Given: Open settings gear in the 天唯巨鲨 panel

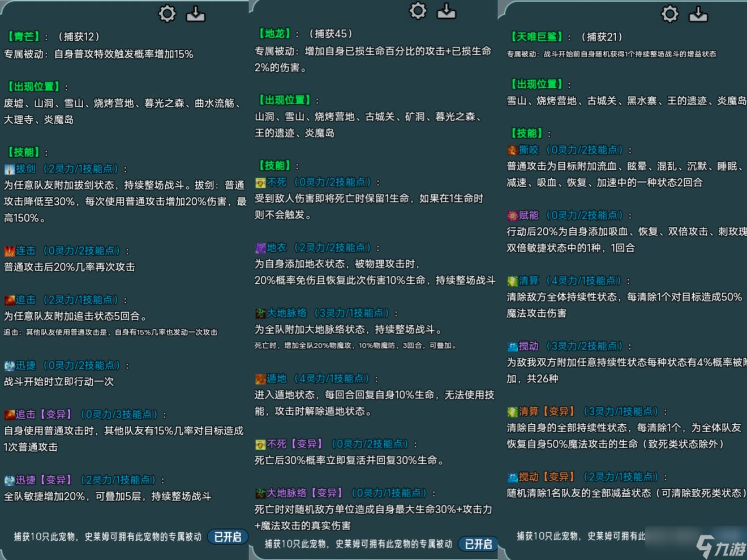Looking at the screenshot, I should click(x=669, y=14).
